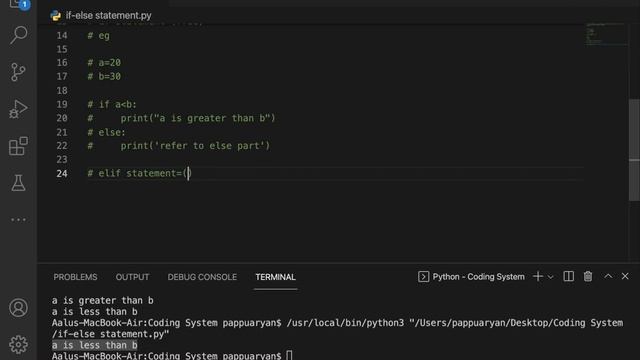The width and height of the screenshot is (640, 360).
Task: Click highlighted 'a is less than b' output
Action: coord(94,345)
